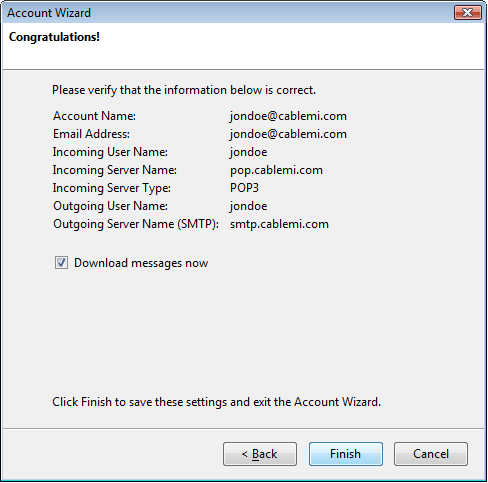Screen dimensions: 488x483
Task: Click the Incoming User Name value jondoe
Action: pos(249,152)
